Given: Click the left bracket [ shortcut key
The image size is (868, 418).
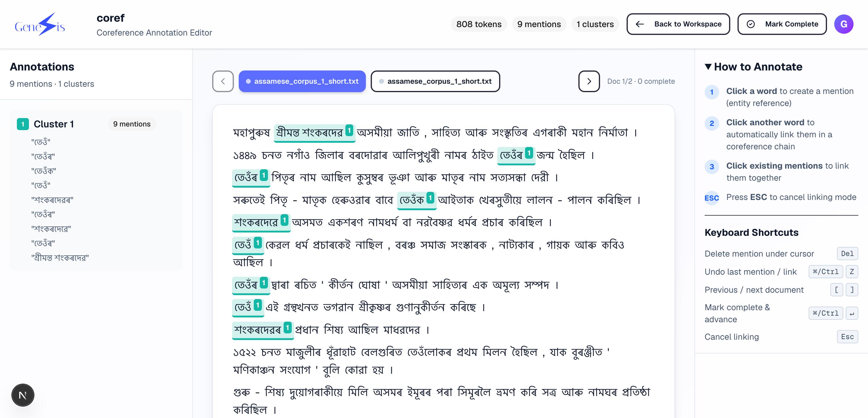Looking at the screenshot, I should point(836,290).
